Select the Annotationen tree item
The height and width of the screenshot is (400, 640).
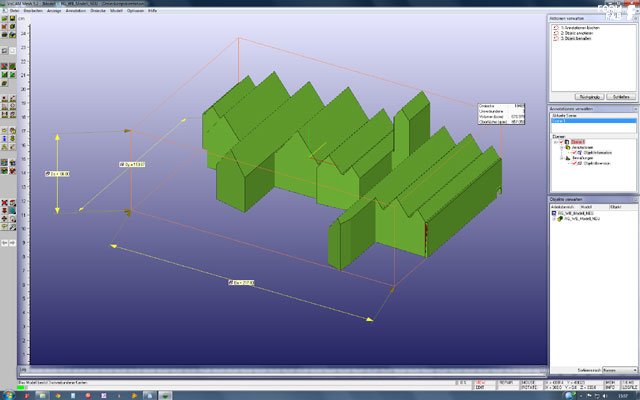click(x=582, y=147)
